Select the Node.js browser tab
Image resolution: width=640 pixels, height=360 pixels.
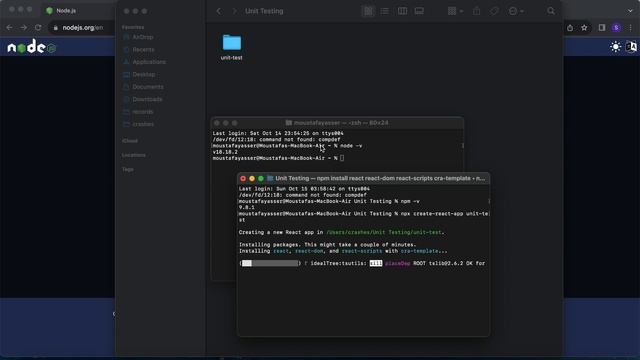coord(66,11)
